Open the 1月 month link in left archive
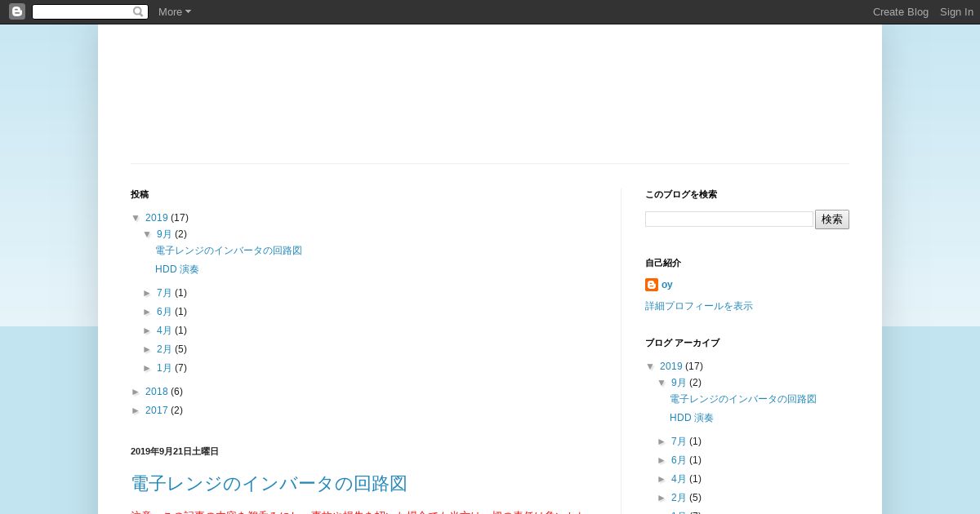This screenshot has width=980, height=514. coord(164,368)
